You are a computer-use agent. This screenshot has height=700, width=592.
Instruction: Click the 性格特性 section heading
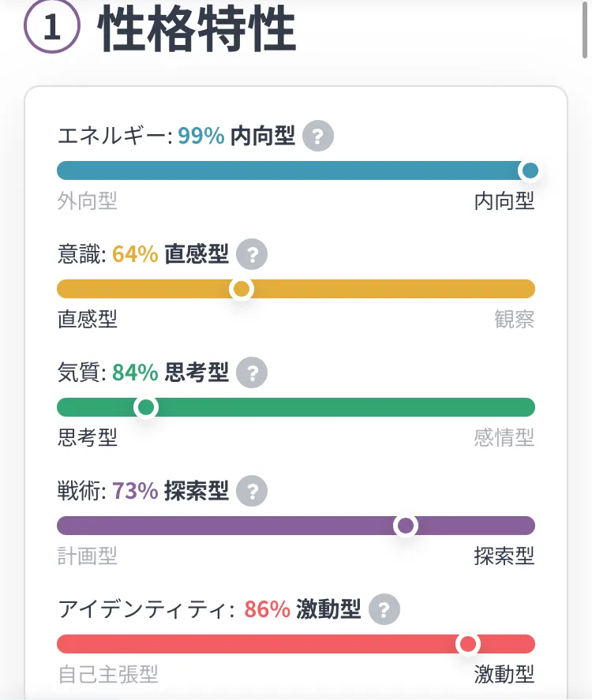197,30
